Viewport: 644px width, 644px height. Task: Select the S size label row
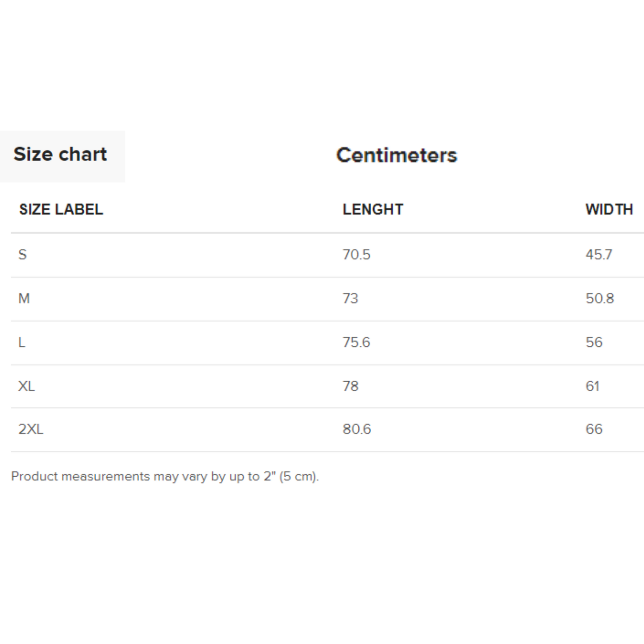tap(22, 255)
